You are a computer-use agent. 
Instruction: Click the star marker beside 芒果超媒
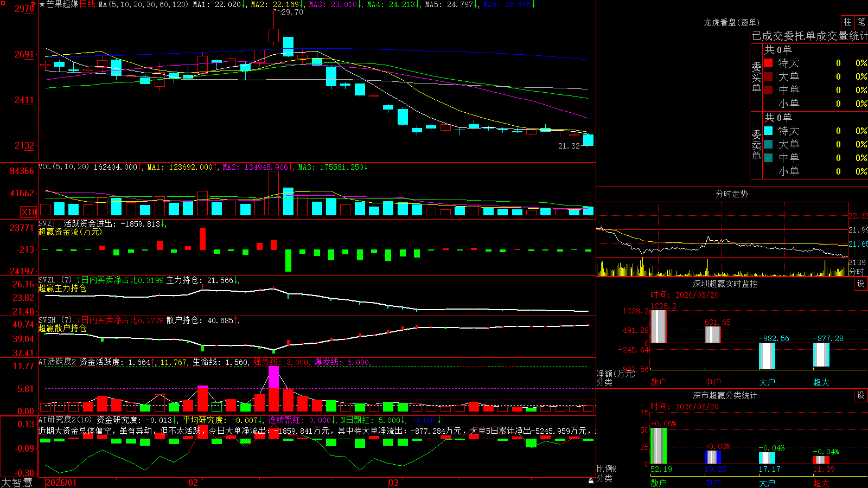pos(42,4)
